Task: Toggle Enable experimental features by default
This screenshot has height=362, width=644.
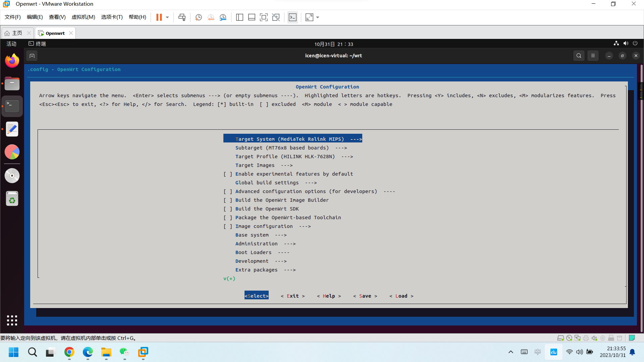Action: click(x=228, y=174)
